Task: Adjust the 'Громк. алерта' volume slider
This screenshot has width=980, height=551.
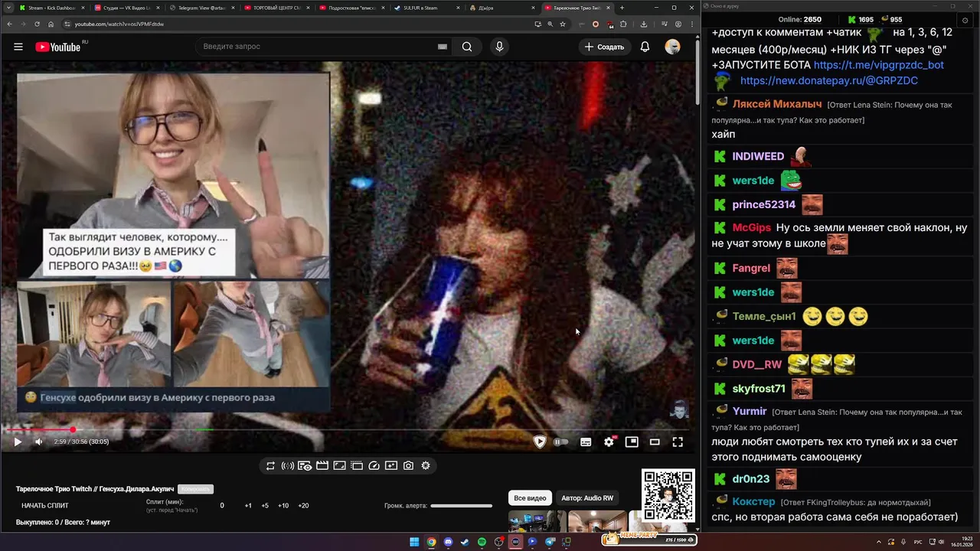Action: [x=461, y=506]
